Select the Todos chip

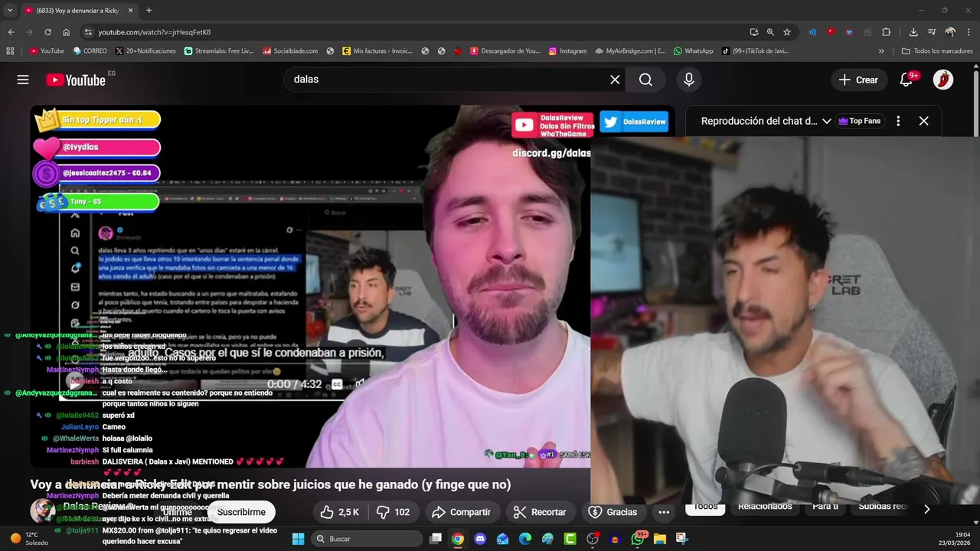(705, 507)
